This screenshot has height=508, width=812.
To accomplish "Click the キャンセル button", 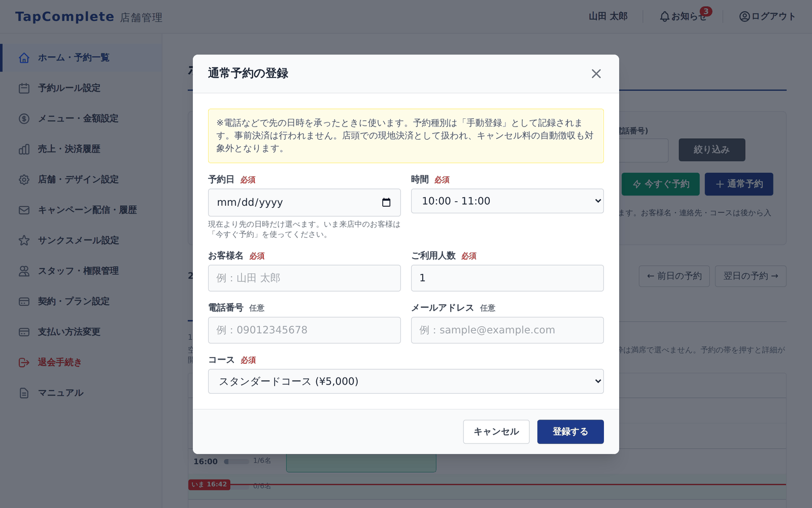I will (x=496, y=432).
